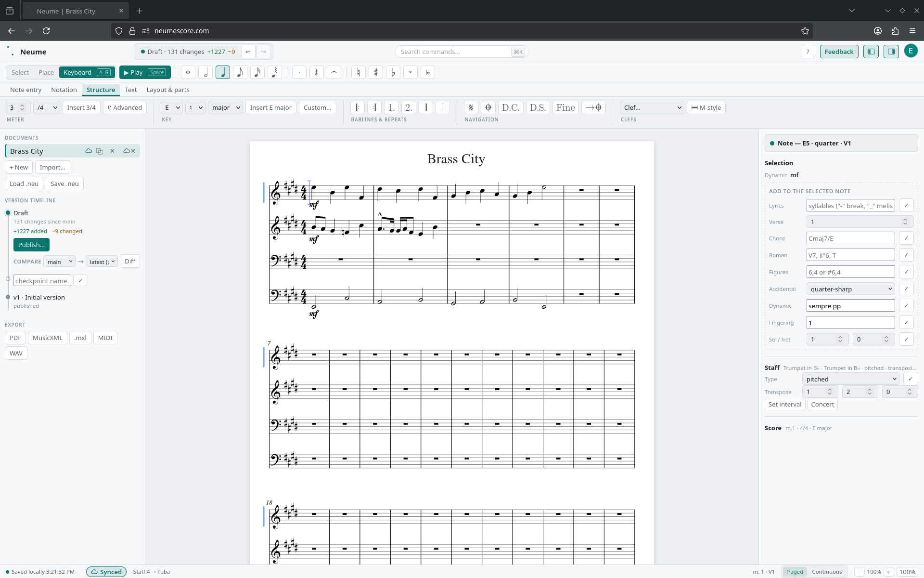This screenshot has height=578, width=924.
Task: Switch to Paged view
Action: coord(795,572)
